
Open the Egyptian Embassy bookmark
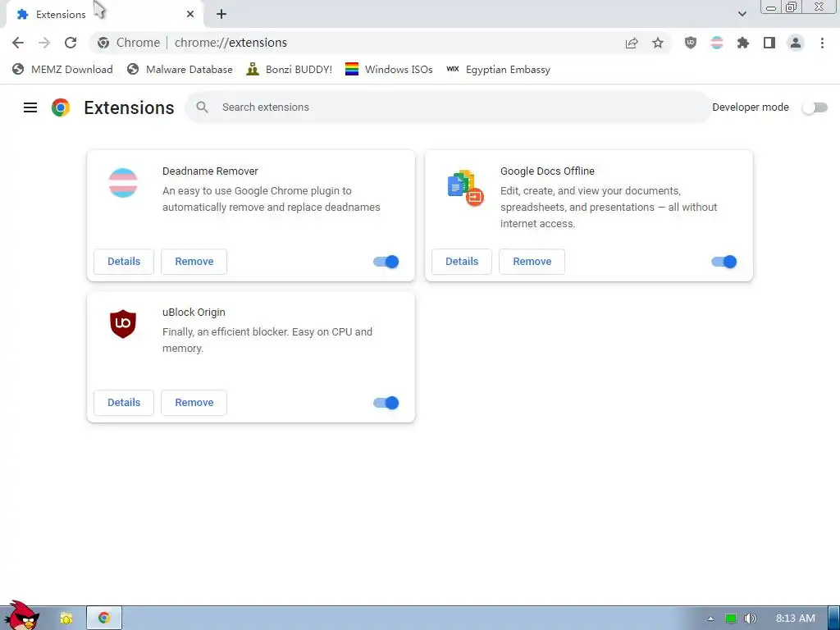pos(498,70)
